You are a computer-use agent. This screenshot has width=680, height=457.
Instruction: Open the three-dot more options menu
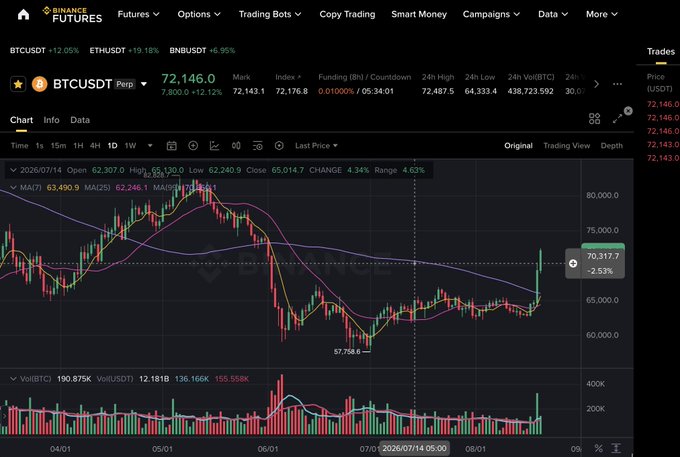[x=618, y=84]
